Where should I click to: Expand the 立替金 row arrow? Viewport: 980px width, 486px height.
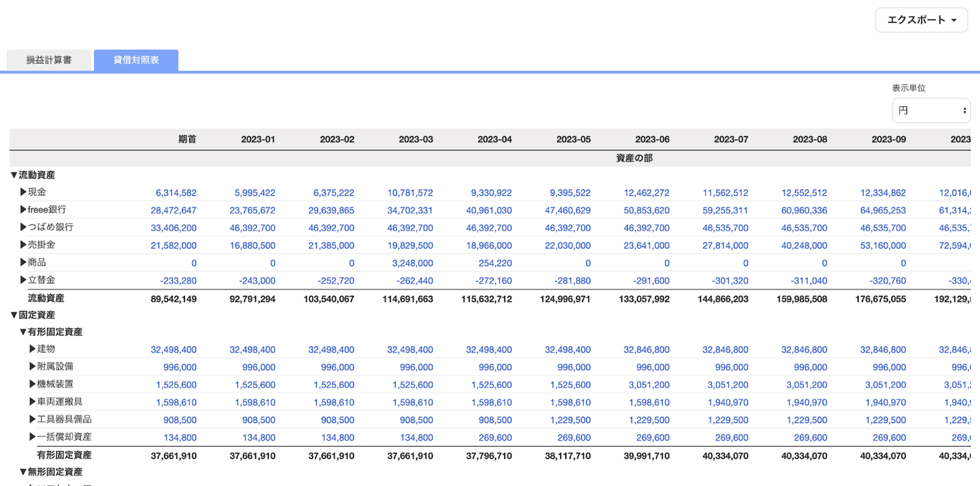click(24, 280)
